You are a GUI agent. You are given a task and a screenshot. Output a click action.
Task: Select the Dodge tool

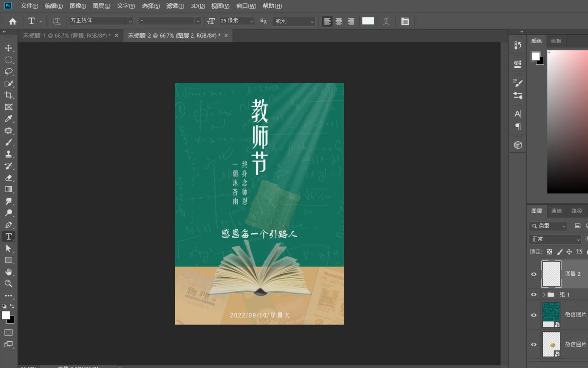8,213
